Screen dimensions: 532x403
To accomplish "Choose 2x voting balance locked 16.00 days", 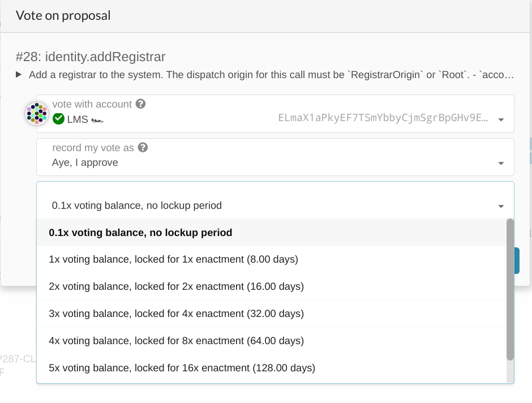I will (x=176, y=287).
